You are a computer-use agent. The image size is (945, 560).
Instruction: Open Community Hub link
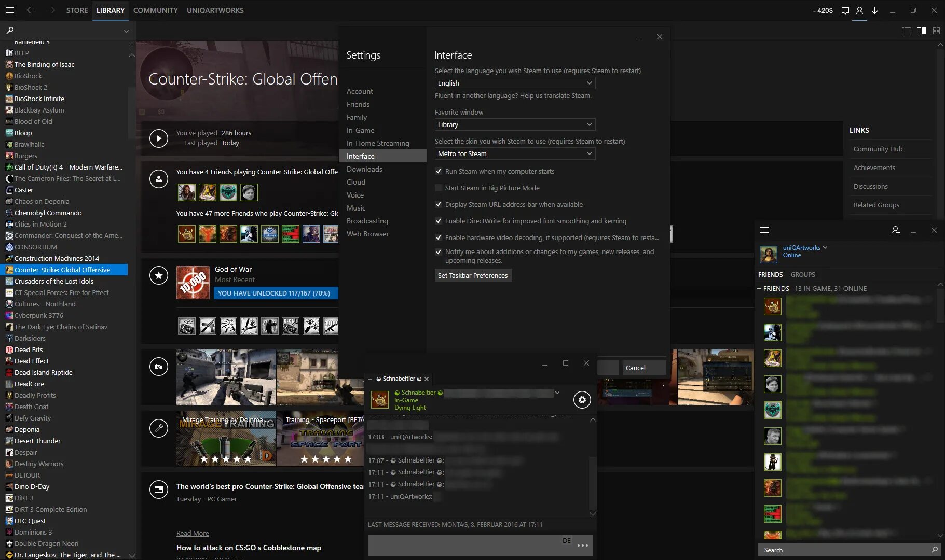click(x=878, y=149)
